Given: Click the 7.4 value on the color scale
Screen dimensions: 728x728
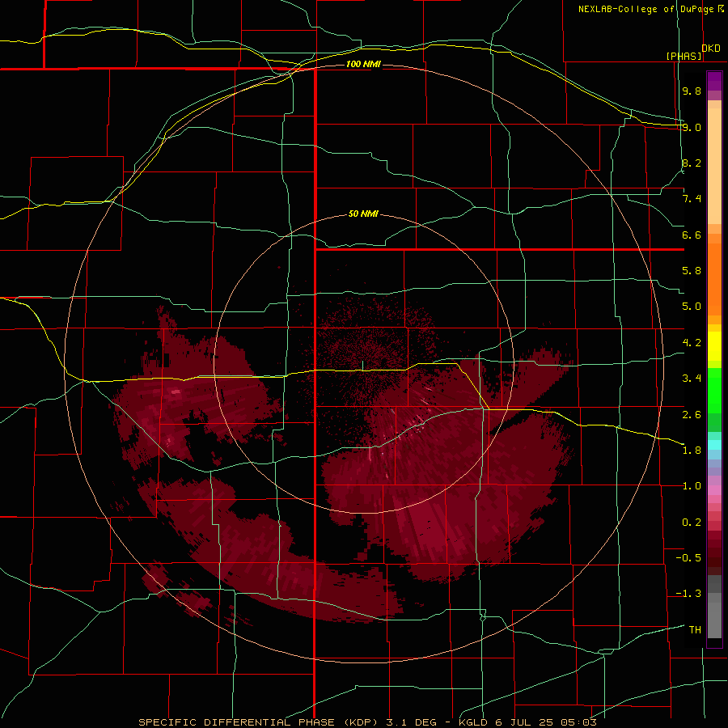Looking at the screenshot, I should click(692, 199).
